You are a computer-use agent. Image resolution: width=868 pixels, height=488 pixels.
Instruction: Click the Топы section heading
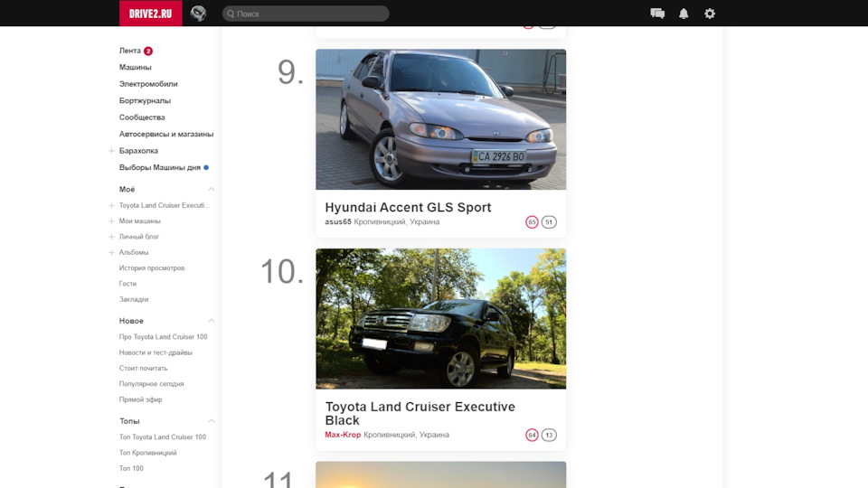point(129,421)
